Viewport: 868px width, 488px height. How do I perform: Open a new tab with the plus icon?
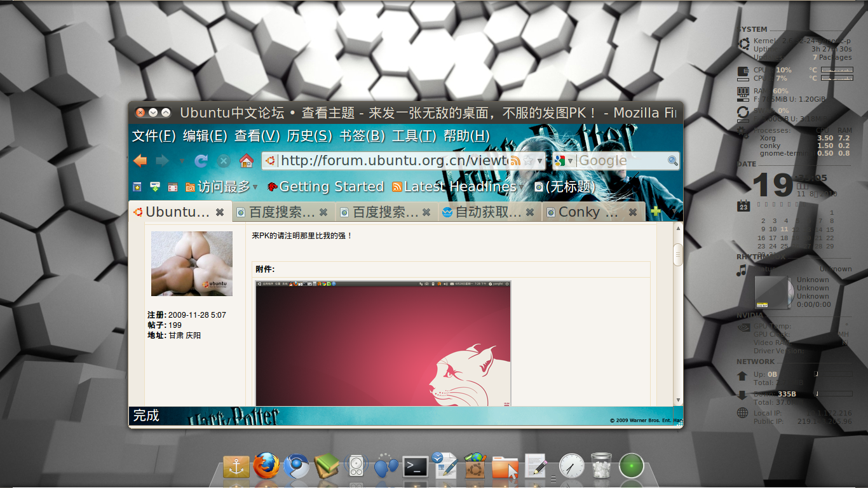656,212
